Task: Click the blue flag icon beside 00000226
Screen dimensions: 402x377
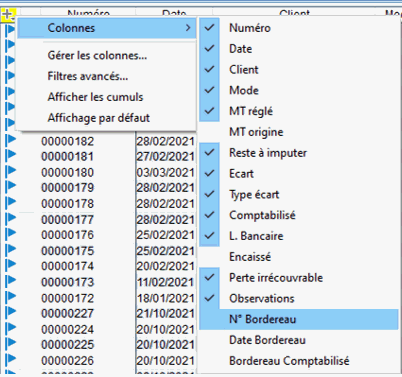Action: (11, 359)
